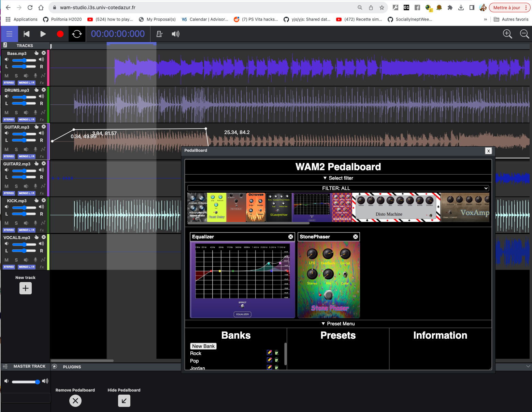
Task: Toggle STEREO mode on GUITAR2.mp3
Action: point(9,193)
